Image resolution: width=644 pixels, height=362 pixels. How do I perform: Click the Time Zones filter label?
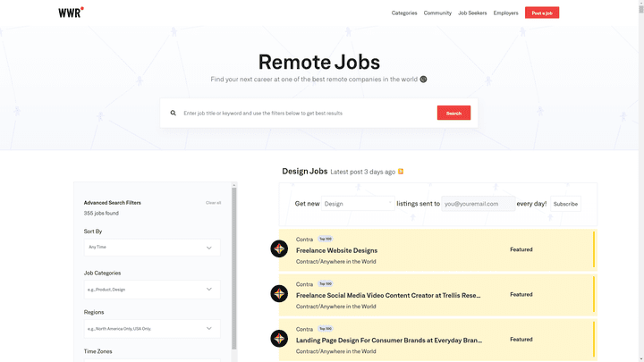click(x=97, y=351)
